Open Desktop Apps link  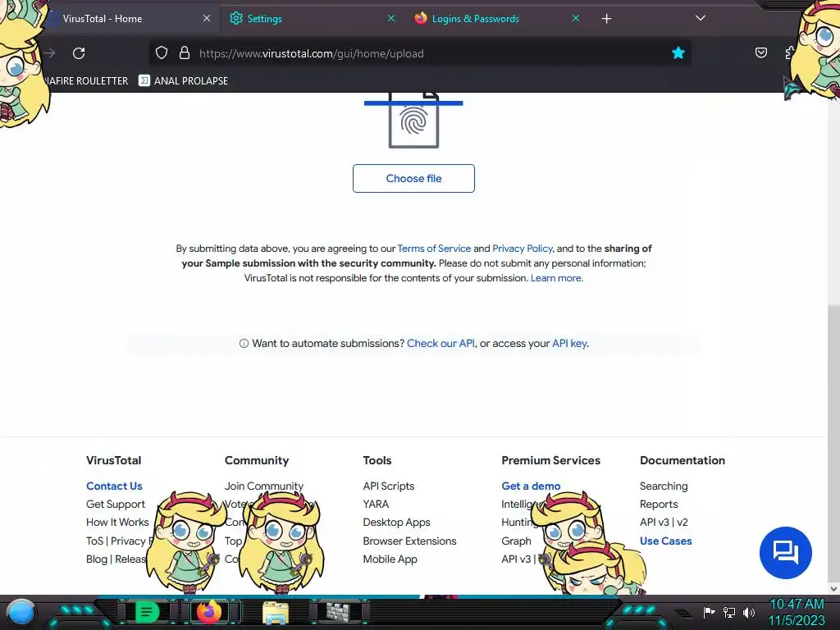tap(396, 523)
